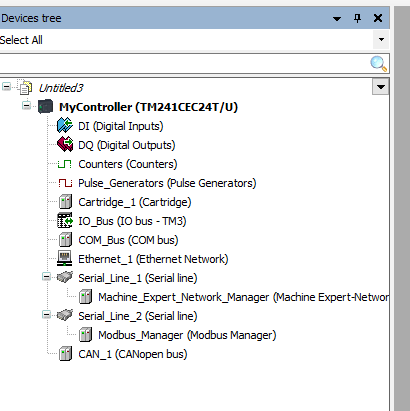Click the Serial_Line_1 connector icon
Image resolution: width=410 pixels, height=411 pixels.
click(x=64, y=277)
